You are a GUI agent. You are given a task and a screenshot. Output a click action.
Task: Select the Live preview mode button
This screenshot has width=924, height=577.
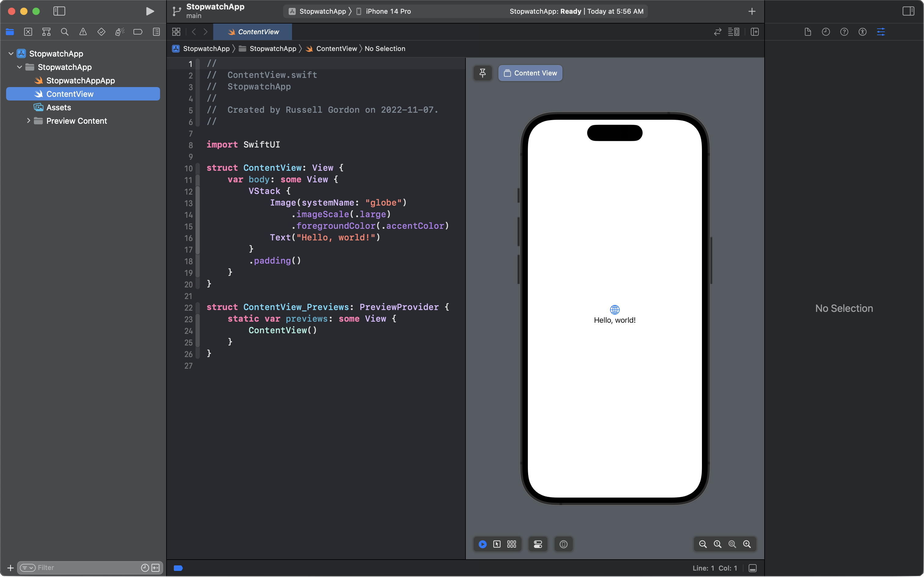[x=482, y=544]
